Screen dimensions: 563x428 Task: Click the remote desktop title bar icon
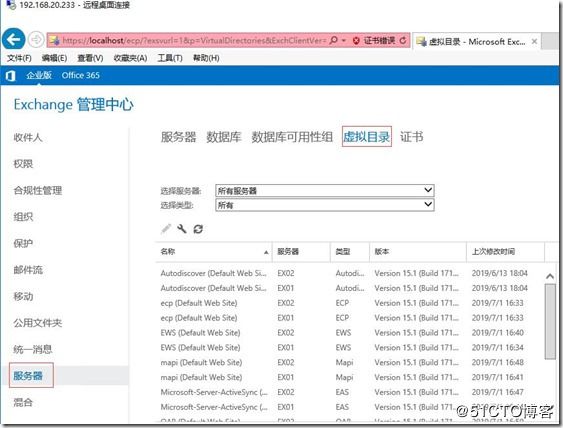[x=11, y=5]
